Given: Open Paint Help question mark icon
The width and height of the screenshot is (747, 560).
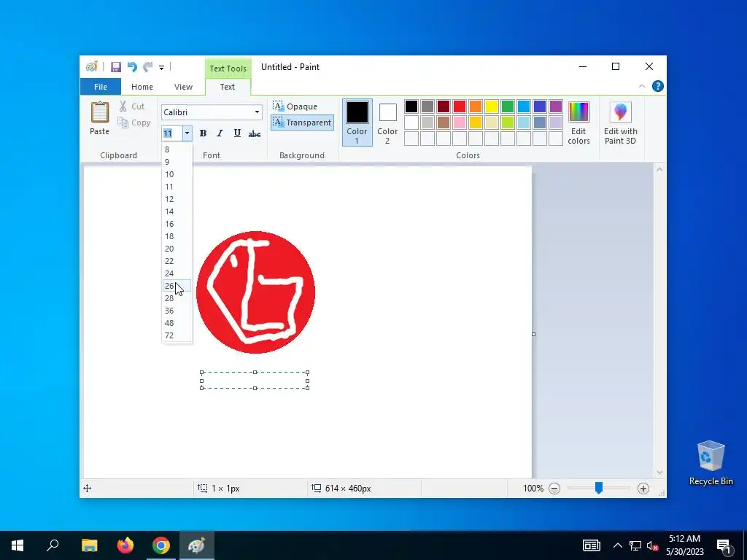Looking at the screenshot, I should (x=658, y=86).
